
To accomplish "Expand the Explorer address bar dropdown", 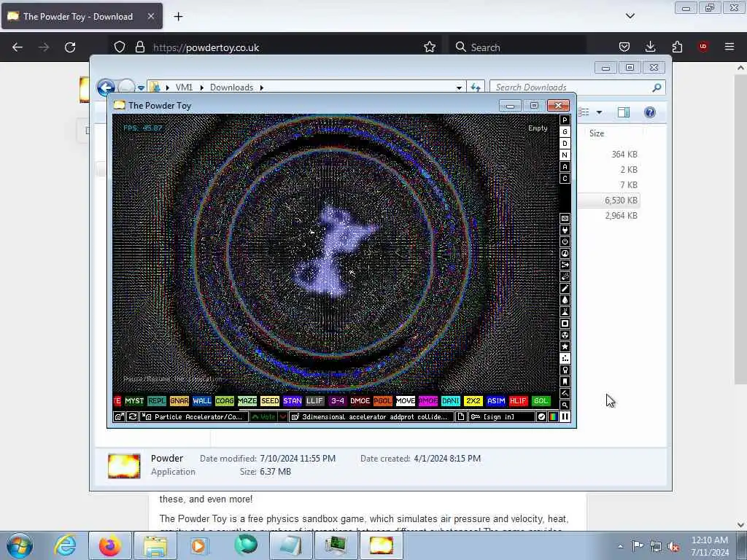I will click(459, 87).
